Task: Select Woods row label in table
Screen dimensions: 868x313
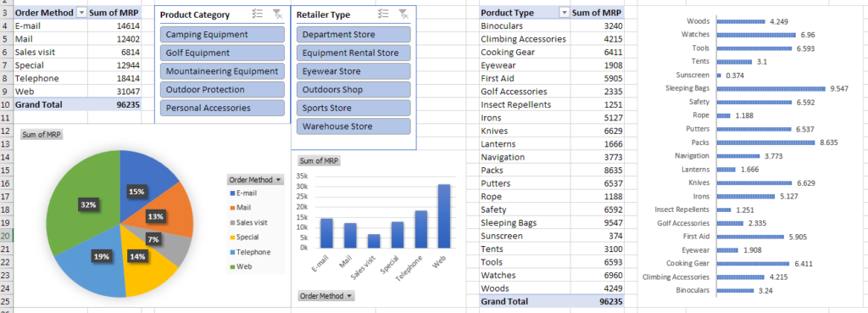Action: click(x=525, y=288)
